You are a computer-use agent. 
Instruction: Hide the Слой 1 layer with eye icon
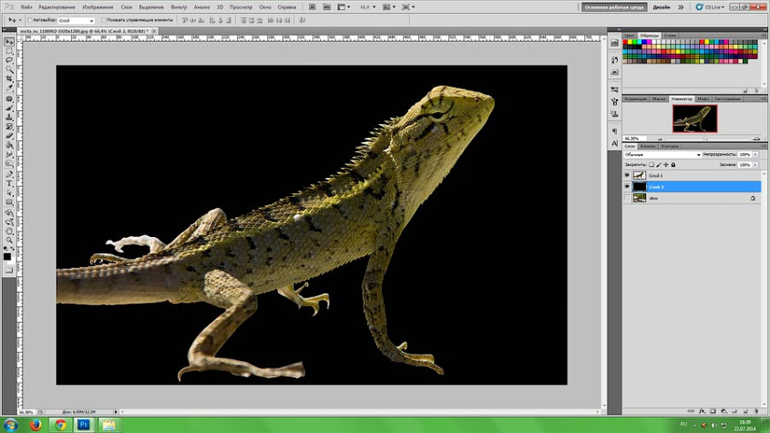point(627,175)
